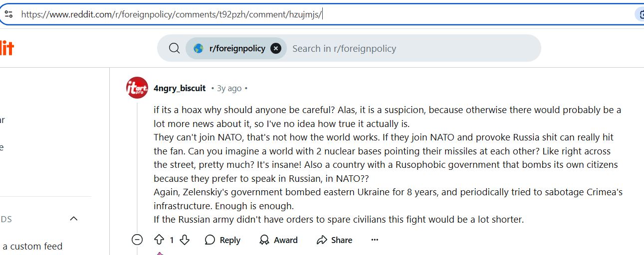The height and width of the screenshot is (255, 644).
Task: Click the 4ngry_biscuit username link
Action: click(x=180, y=88)
